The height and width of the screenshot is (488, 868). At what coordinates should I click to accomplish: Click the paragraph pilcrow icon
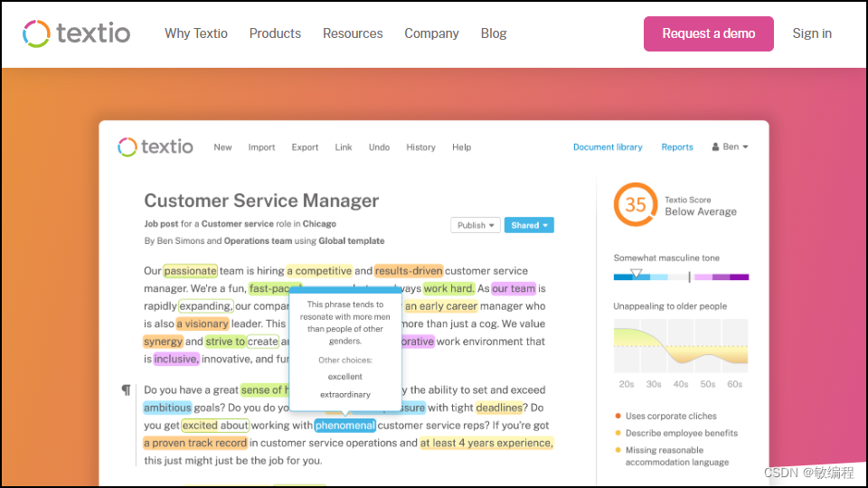(127, 390)
